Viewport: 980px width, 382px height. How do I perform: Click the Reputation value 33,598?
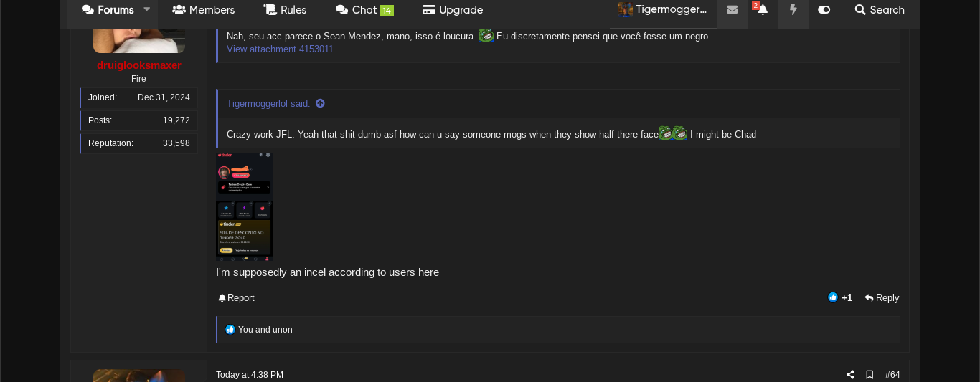[176, 143]
